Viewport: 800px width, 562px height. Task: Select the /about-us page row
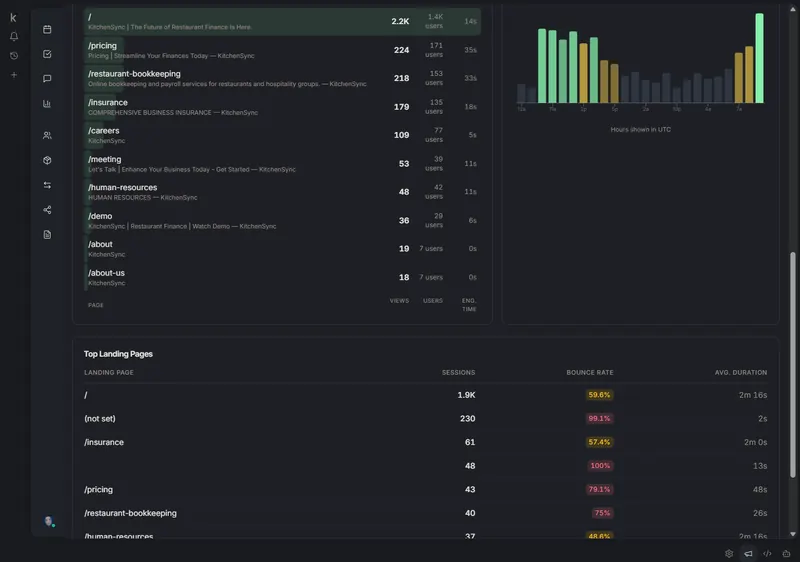pyautogui.click(x=282, y=277)
